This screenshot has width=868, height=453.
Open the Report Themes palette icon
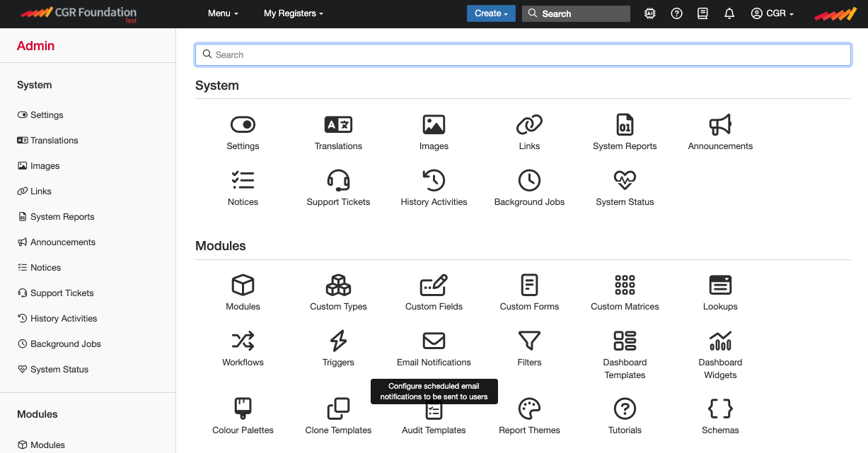pos(529,408)
